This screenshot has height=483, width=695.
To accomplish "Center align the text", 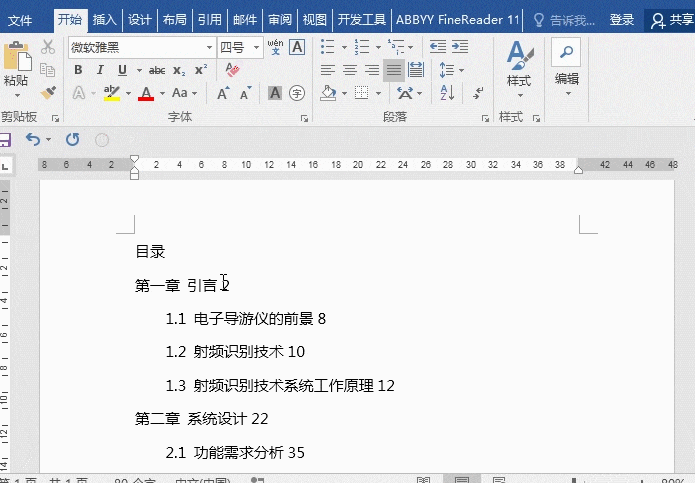I will click(350, 70).
